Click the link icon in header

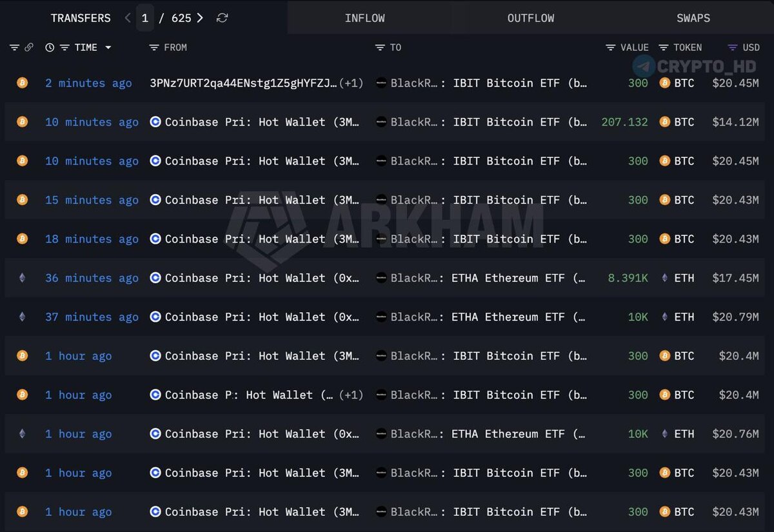(28, 48)
